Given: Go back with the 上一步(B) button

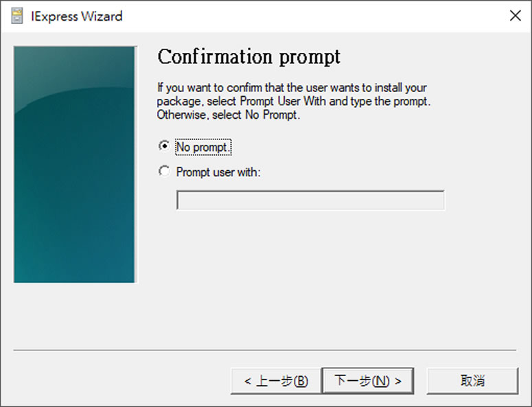Looking at the screenshot, I should click(276, 381).
